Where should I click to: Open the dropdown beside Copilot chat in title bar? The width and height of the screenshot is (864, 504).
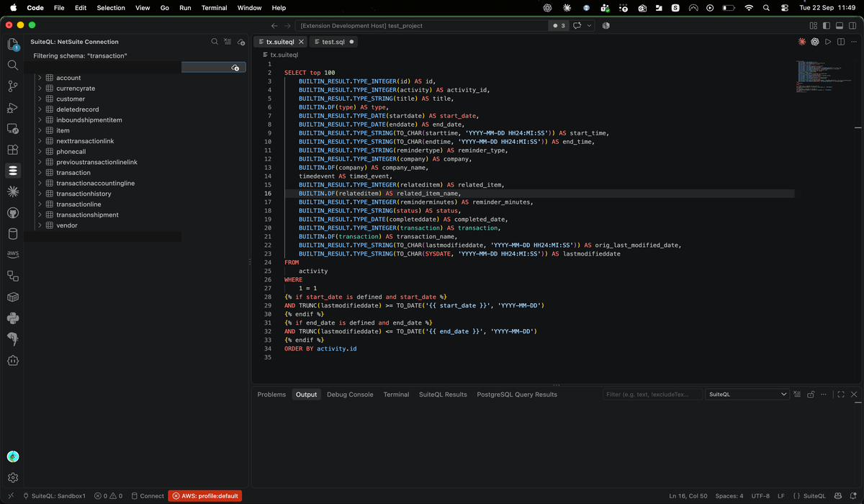tap(590, 25)
